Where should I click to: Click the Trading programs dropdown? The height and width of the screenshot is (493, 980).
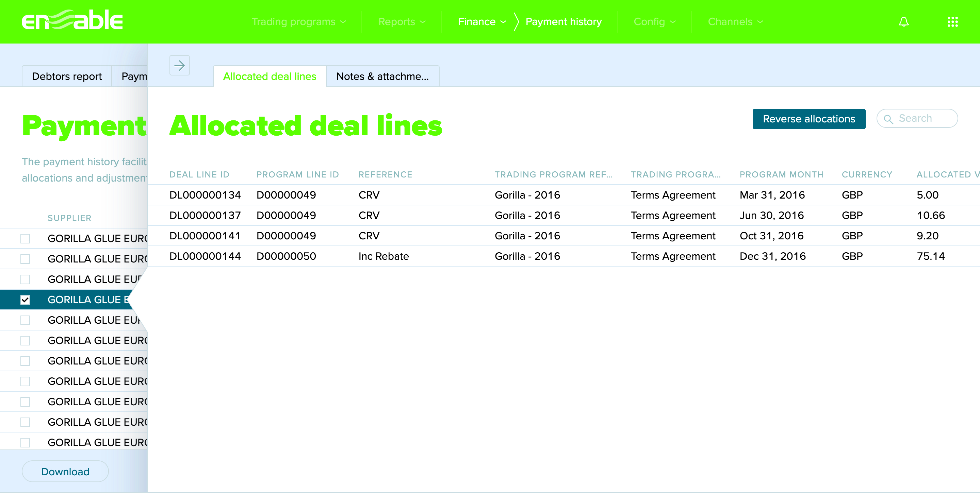298,21
